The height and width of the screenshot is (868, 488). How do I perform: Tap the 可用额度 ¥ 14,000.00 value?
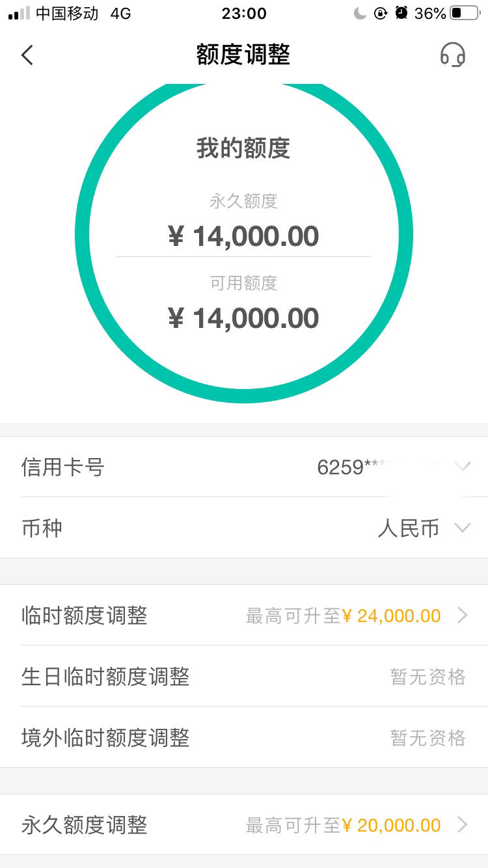243,318
